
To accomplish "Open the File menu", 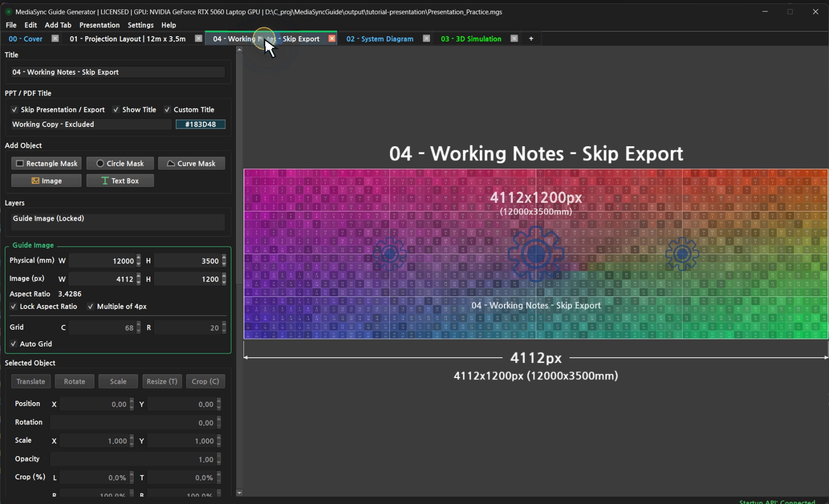I will (x=11, y=25).
